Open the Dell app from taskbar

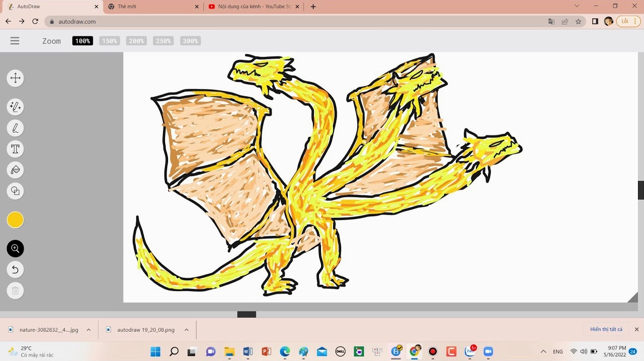(x=340, y=351)
